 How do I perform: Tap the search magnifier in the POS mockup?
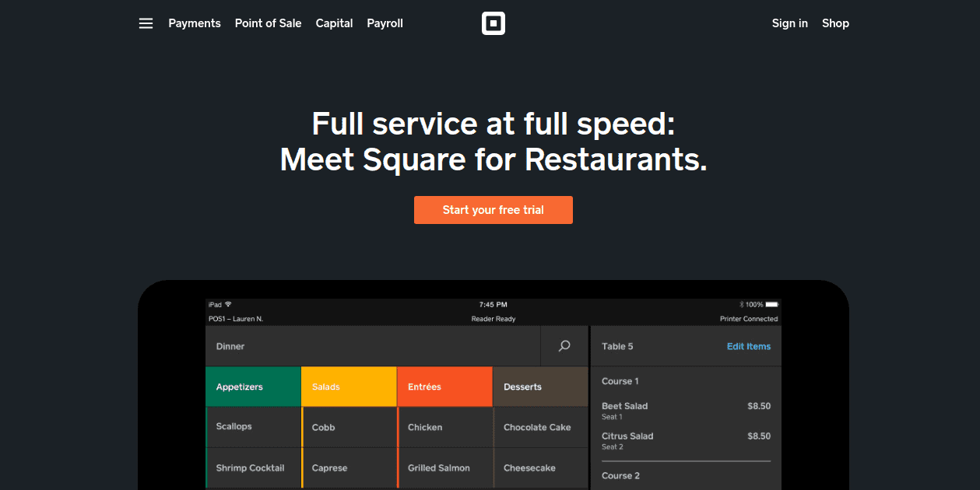pyautogui.click(x=564, y=346)
